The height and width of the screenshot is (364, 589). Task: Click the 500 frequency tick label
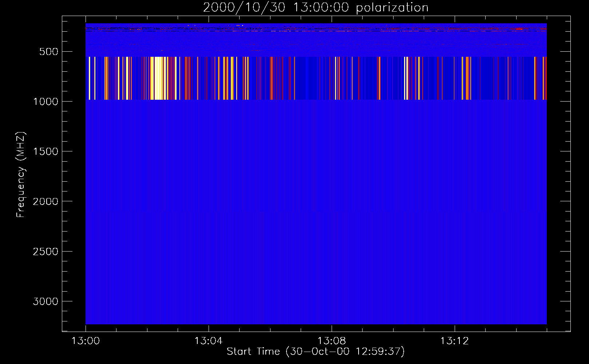48,52
